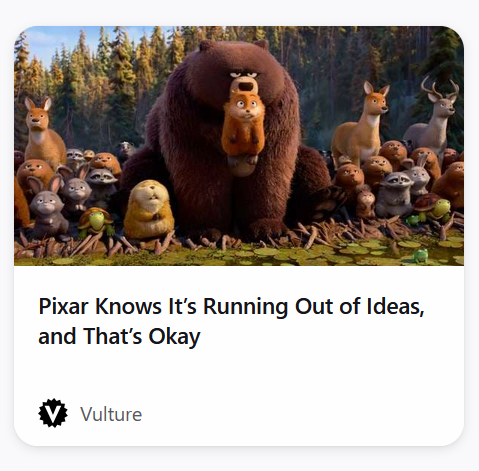Click the word "Pixar" in the headline
The width and height of the screenshot is (479, 471).
tap(63, 306)
